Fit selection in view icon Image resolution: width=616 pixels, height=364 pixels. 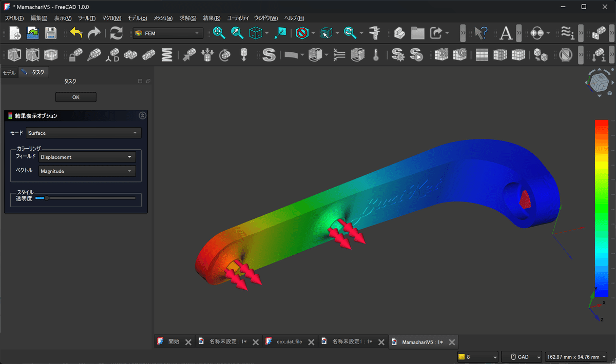[237, 33]
